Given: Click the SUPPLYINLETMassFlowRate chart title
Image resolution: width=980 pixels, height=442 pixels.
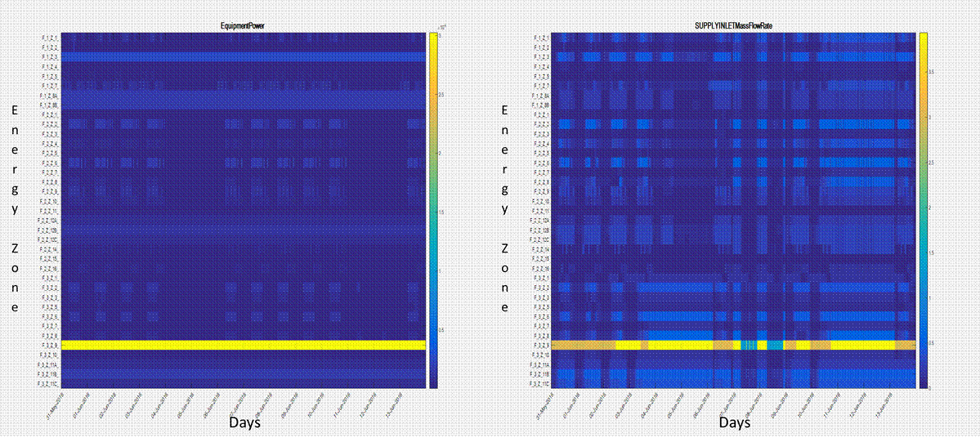Looking at the screenshot, I should click(733, 26).
